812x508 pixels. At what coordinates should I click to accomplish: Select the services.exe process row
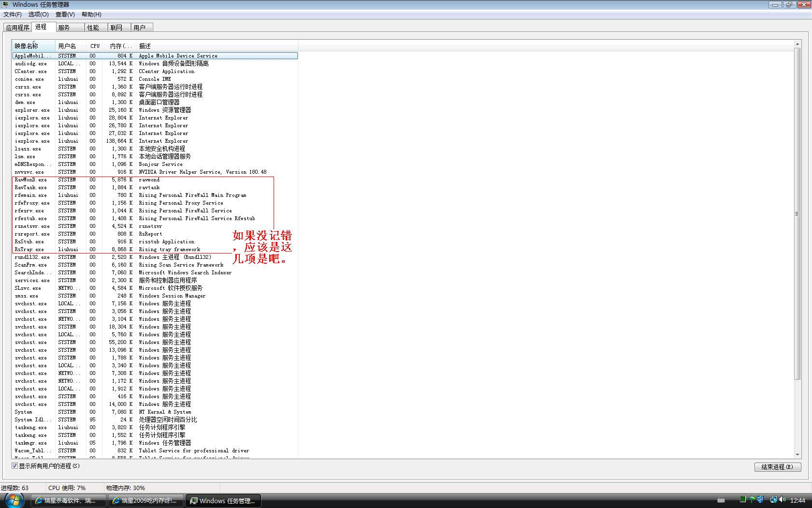pyautogui.click(x=155, y=280)
